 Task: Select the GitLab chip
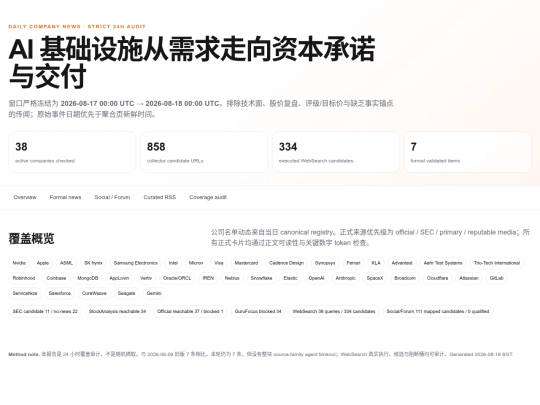coord(497,278)
